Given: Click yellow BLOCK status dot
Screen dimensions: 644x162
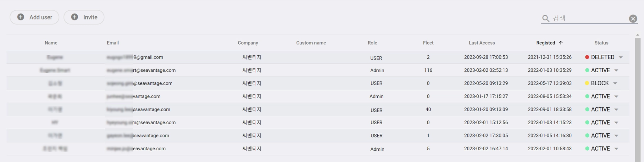Looking at the screenshot, I should click(587, 83).
